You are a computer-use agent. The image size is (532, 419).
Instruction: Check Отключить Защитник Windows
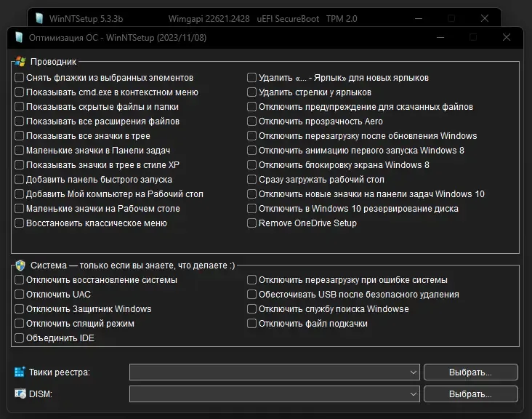20,309
